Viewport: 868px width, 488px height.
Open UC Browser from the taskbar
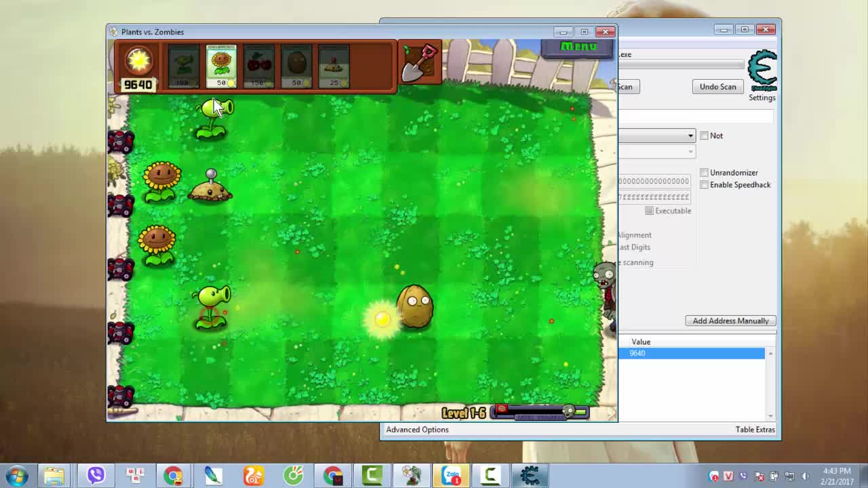point(254,475)
